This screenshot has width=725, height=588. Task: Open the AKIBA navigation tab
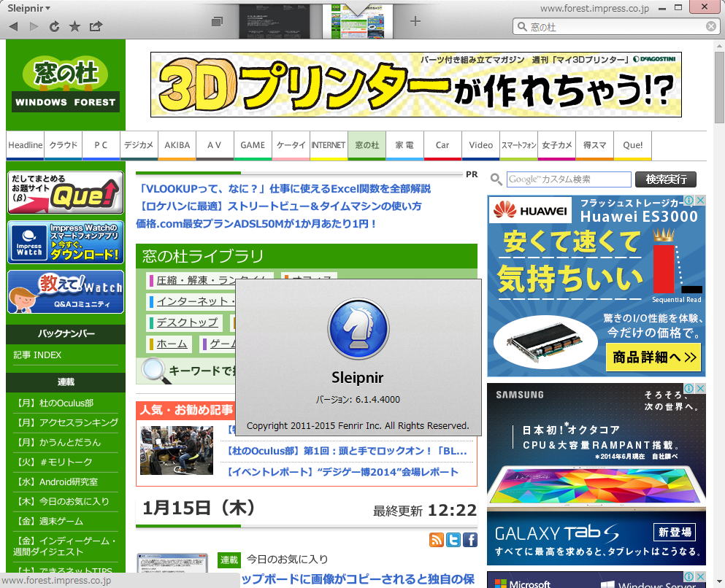[177, 145]
